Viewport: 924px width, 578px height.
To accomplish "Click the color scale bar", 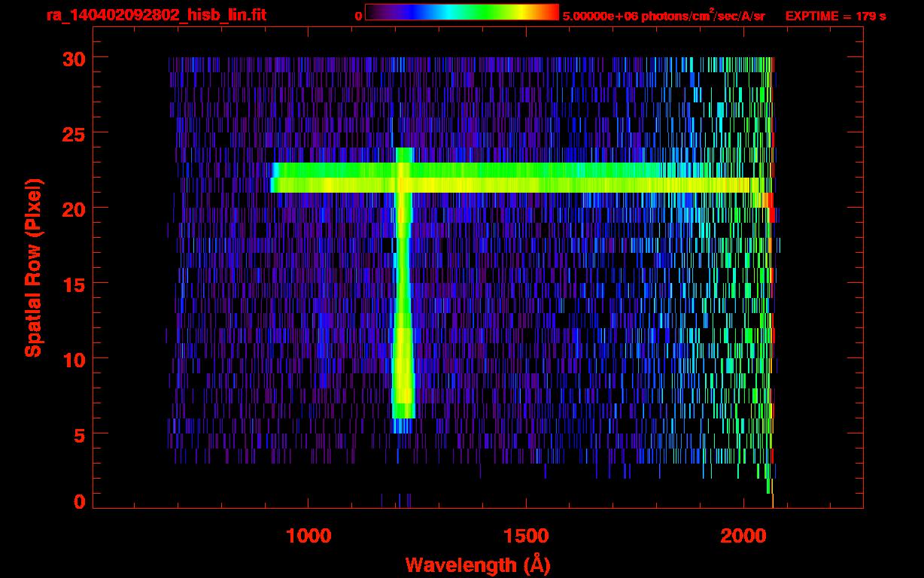I will pyautogui.click(x=461, y=12).
